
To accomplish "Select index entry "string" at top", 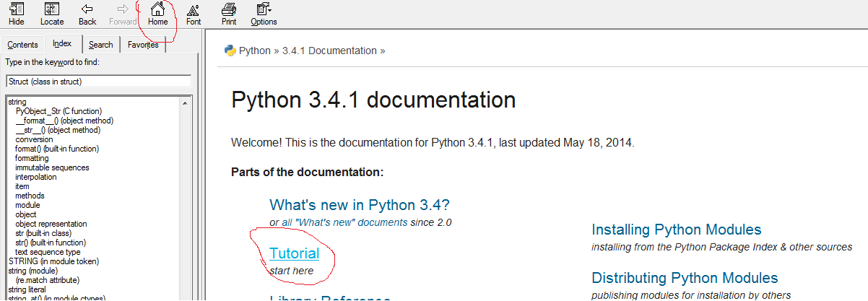I will (17, 102).
